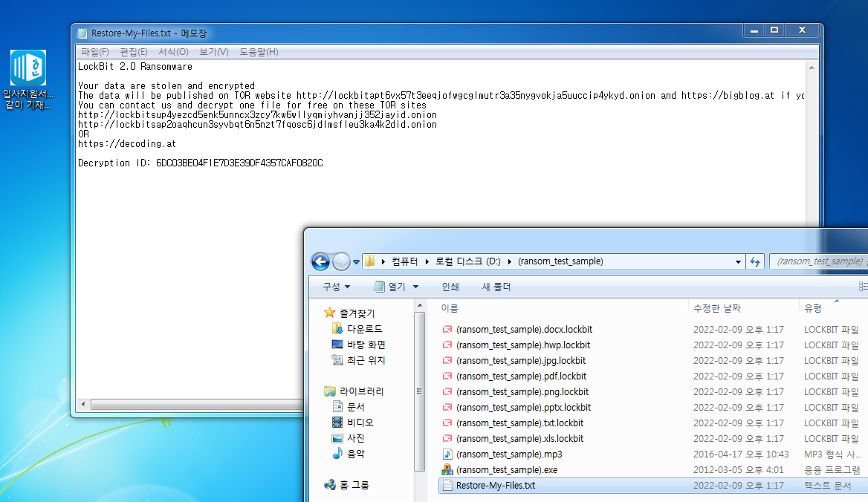868x502 pixels.
Task: Select 라이브러리 in navigation pane
Action: 354,391
